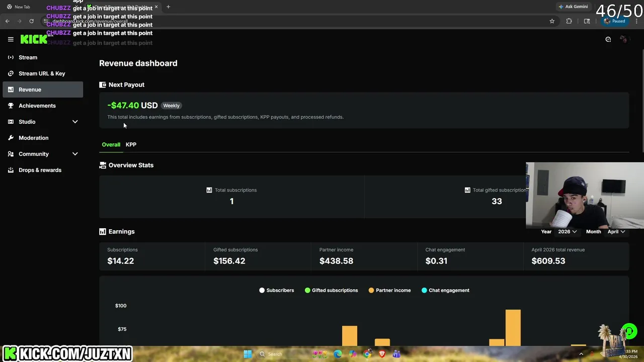
Task: Go back with the browser back arrow
Action: 7,21
